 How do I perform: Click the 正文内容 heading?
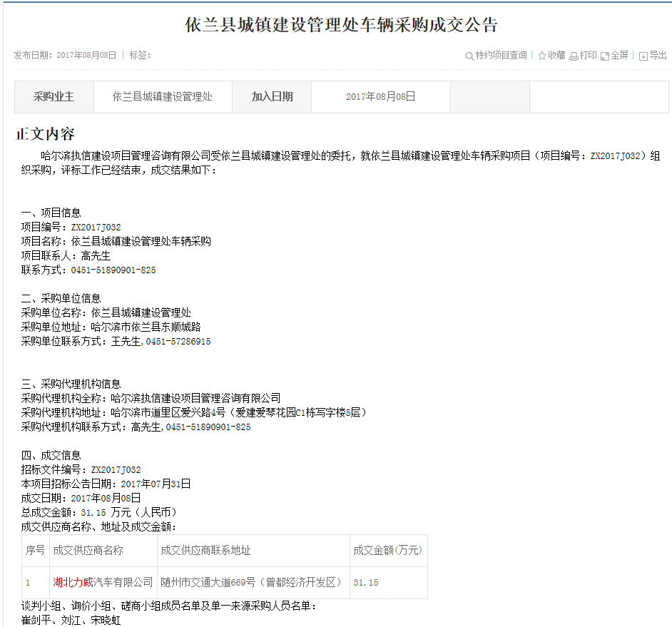tap(45, 134)
